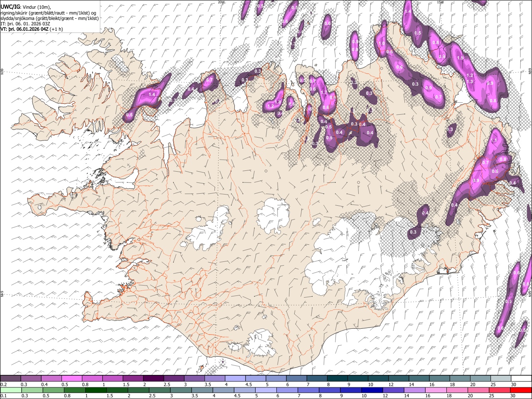Click the 1.1 snowfall value on east coast
Screen dimensions: 532x399
pos(494,140)
